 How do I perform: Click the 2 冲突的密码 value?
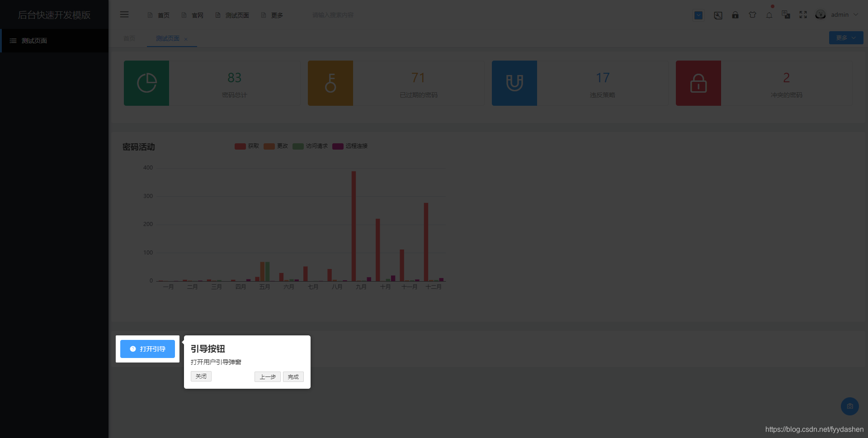click(787, 78)
